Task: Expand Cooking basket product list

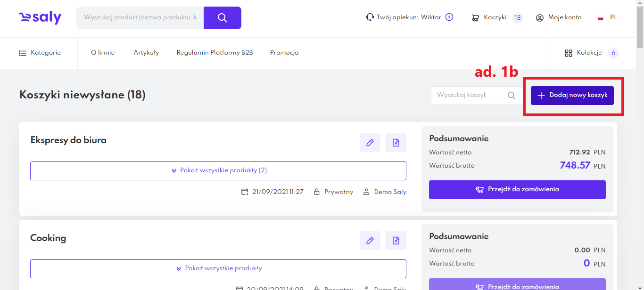Action: [x=218, y=268]
